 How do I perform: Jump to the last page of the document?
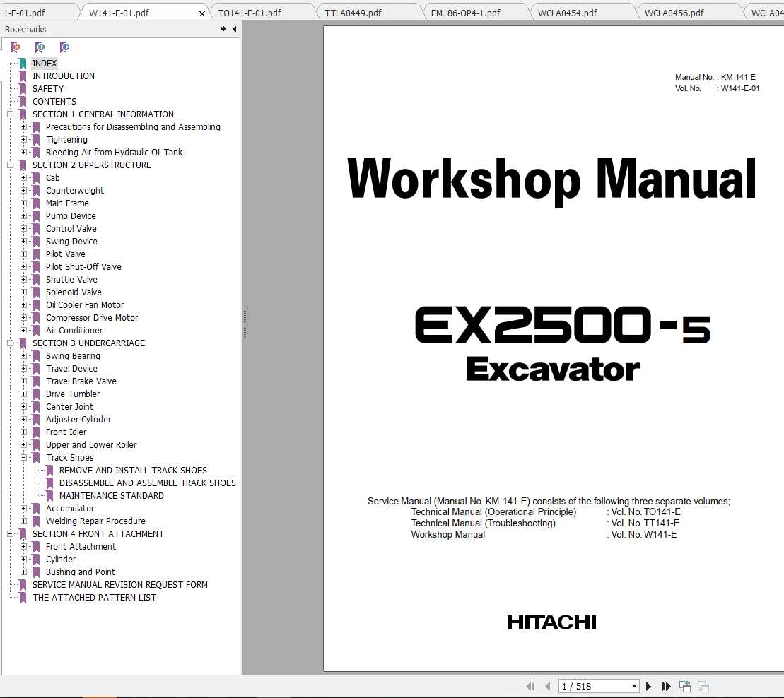[x=666, y=686]
